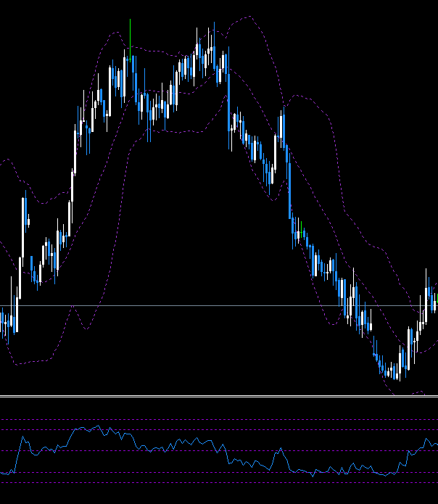Select the bottommost dashed level line in the indicator pane
438x504 pixels.
219,482
